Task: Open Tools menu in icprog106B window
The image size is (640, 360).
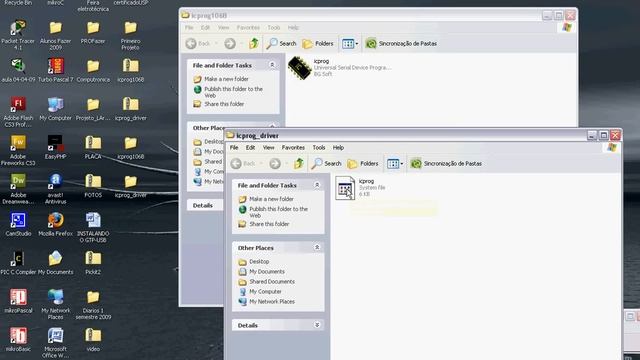Action: (x=274, y=27)
